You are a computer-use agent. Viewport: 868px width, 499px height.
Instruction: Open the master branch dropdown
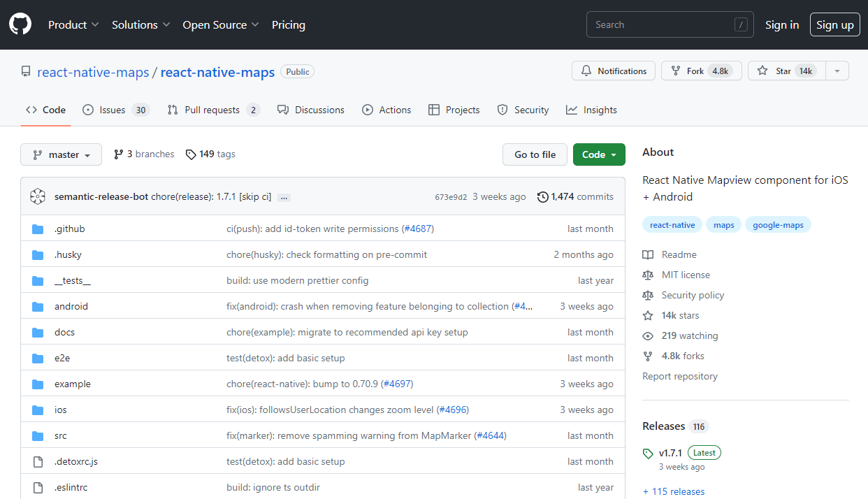[x=62, y=155]
